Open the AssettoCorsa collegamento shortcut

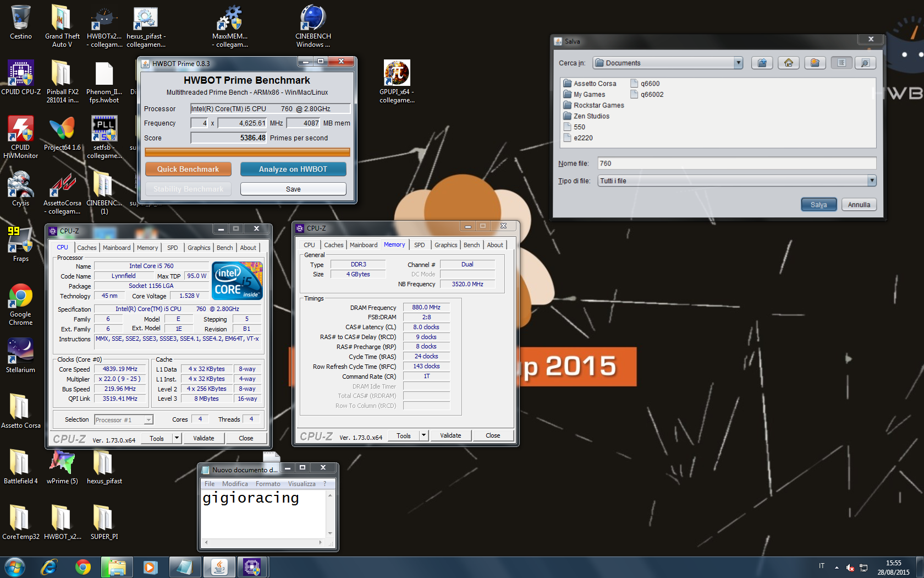tap(62, 192)
